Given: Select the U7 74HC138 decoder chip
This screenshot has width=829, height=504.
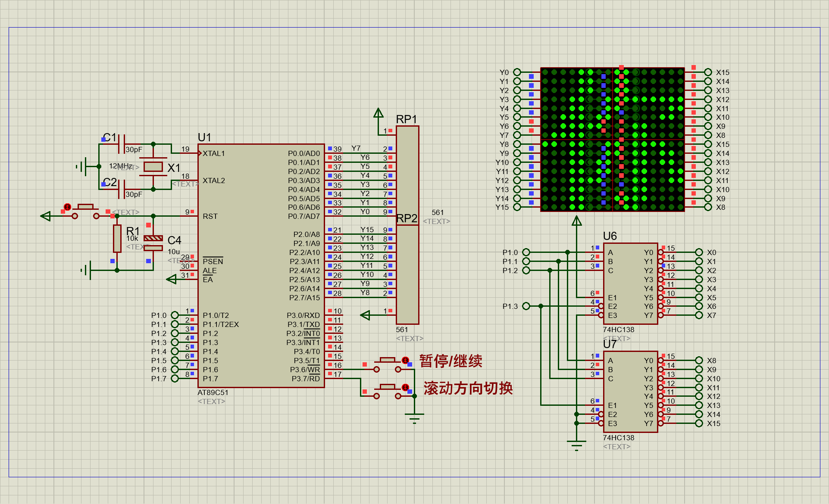Looking at the screenshot, I should [630, 391].
